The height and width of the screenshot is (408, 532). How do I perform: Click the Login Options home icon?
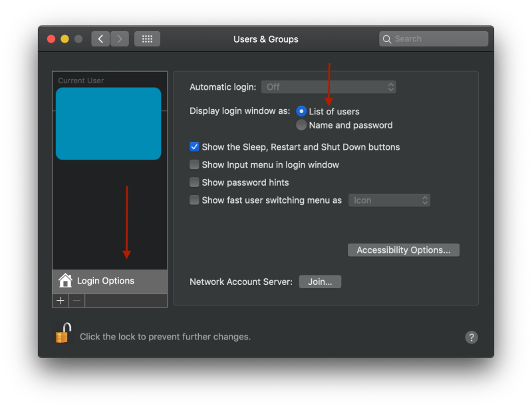click(x=66, y=281)
